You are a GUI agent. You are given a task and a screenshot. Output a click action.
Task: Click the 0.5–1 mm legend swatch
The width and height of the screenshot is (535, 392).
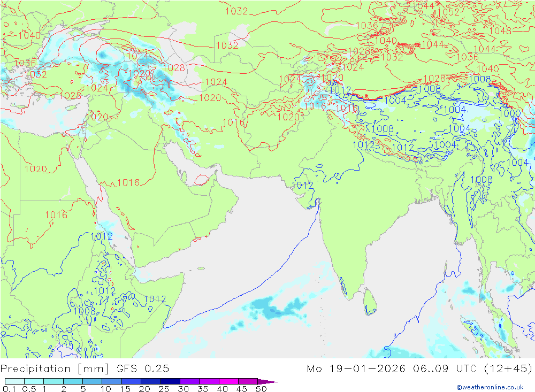click(x=34, y=381)
